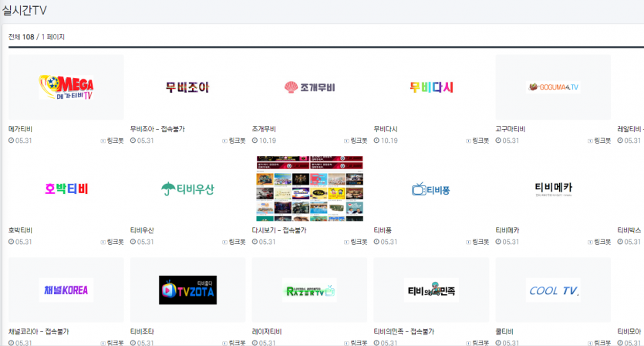
Task: Click the 티비모아 title link
Action: pos(629,331)
